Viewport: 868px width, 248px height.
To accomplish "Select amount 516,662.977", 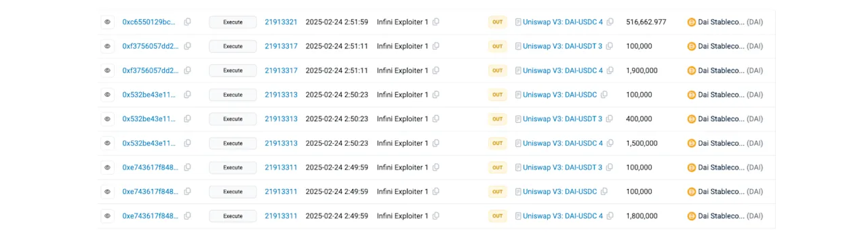I will [x=646, y=22].
